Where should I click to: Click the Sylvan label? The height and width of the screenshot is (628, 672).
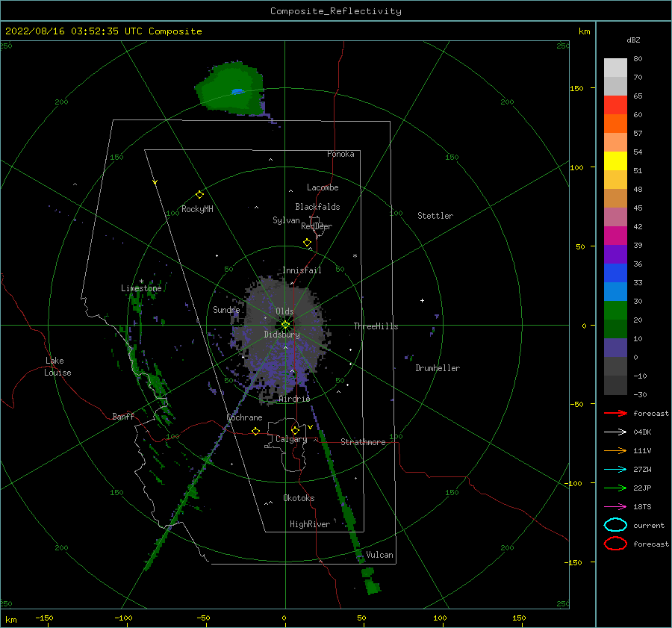tap(286, 220)
